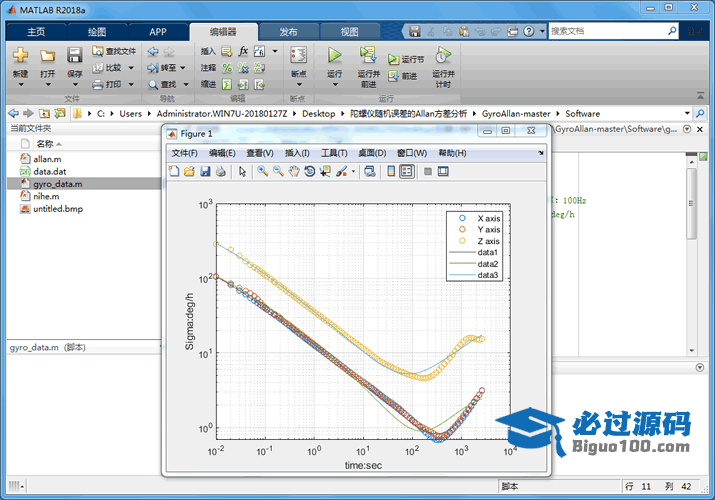Click the Open (打开) folder icon

pos(47,55)
